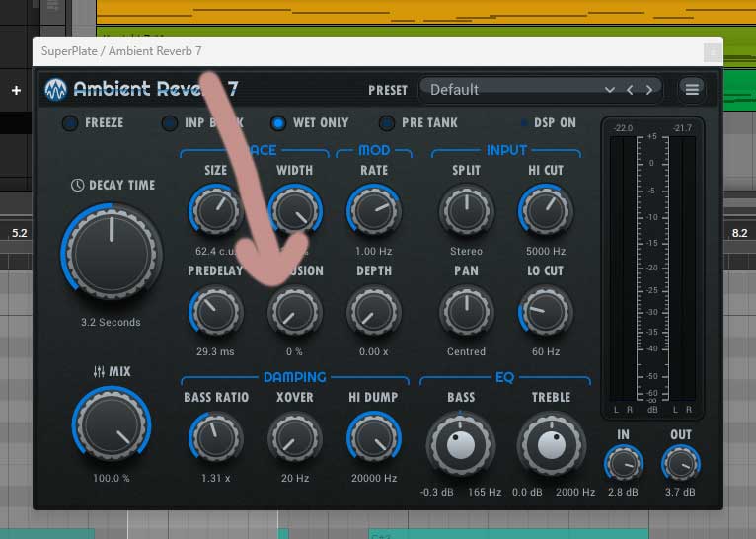This screenshot has height=539, width=756.
Task: Click the orange audio clip in the DAW
Action: [x=425, y=12]
